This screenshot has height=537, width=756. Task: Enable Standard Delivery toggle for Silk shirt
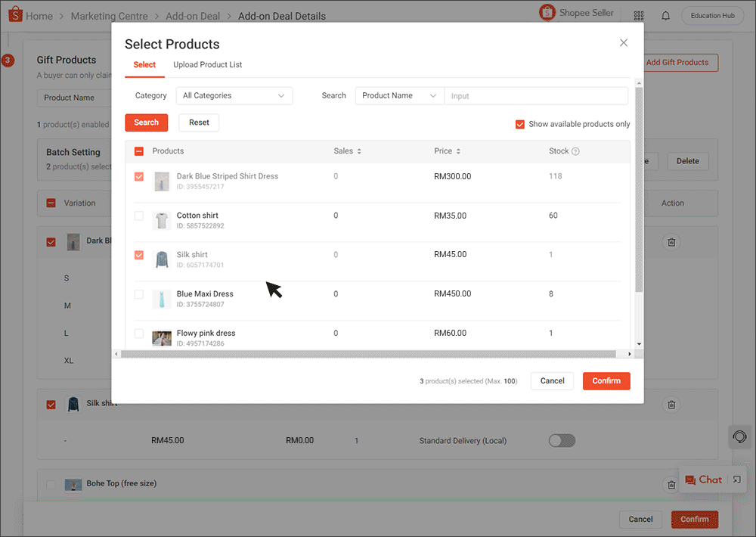[562, 439]
